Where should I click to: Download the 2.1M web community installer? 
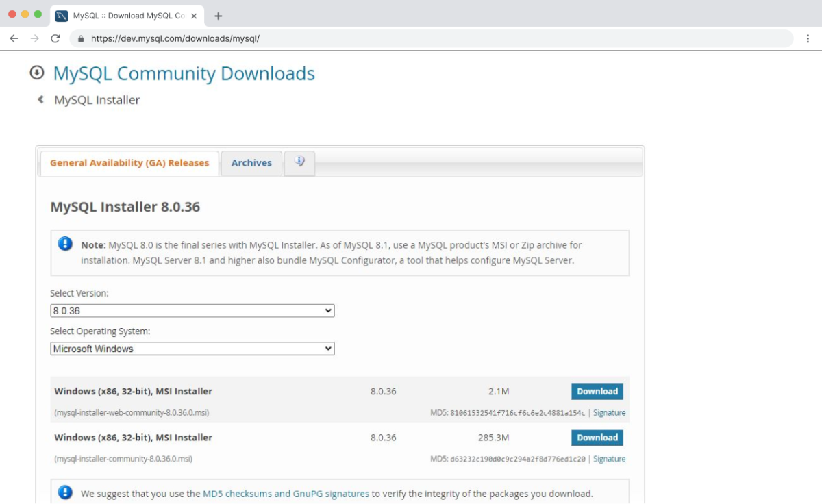click(597, 391)
